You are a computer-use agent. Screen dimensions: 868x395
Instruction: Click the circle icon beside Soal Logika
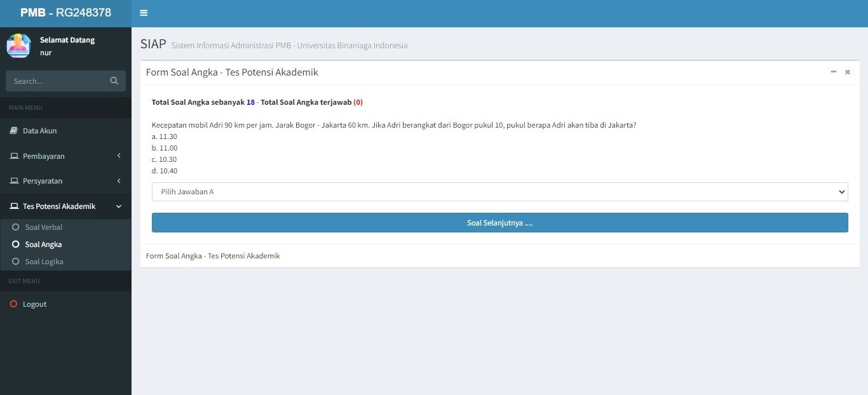pos(16,261)
